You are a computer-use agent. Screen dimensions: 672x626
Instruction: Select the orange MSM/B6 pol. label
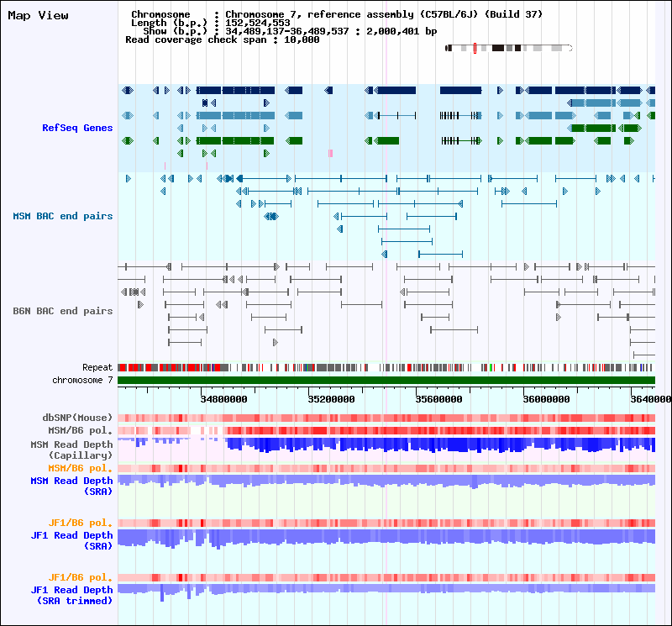[x=80, y=468]
